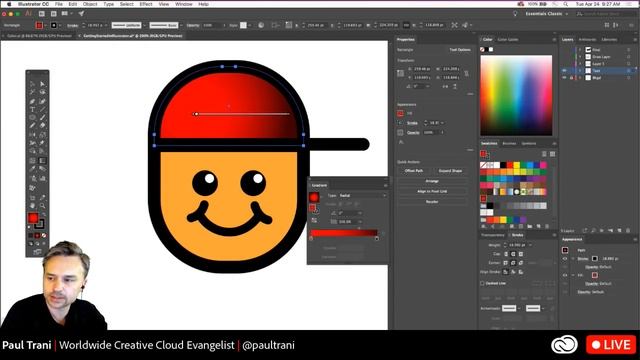Open the stroke Weight dropdown in Stroke panel
This screenshot has width=640, height=360.
[530, 245]
